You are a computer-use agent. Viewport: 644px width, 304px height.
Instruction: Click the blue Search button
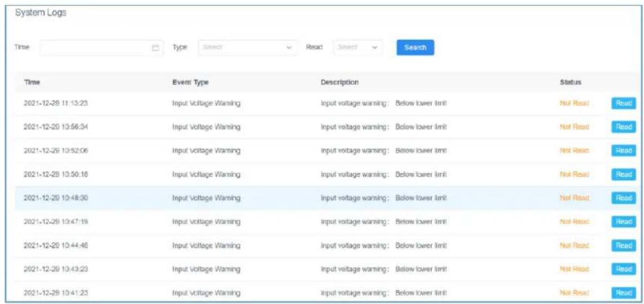[415, 48]
